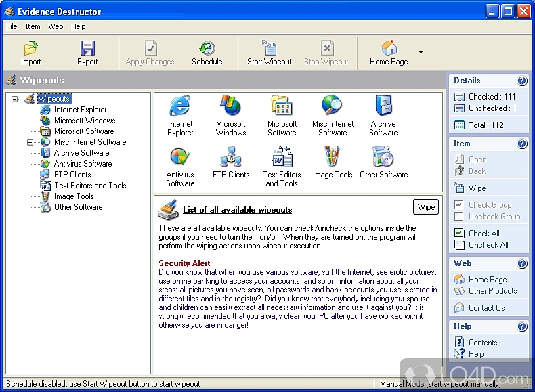This screenshot has height=392, width=535.
Task: Click the Help link in Help panel
Action: tap(475, 354)
